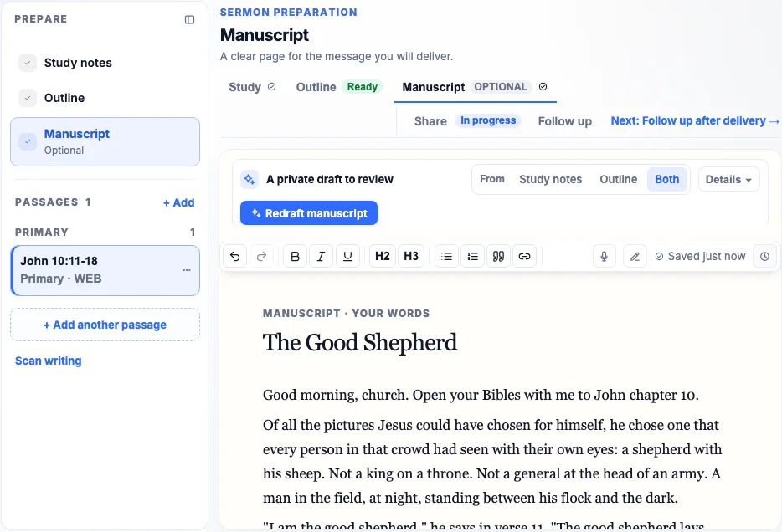Click the sparkle icon beside private draft
This screenshot has height=532, width=782.
click(x=250, y=179)
